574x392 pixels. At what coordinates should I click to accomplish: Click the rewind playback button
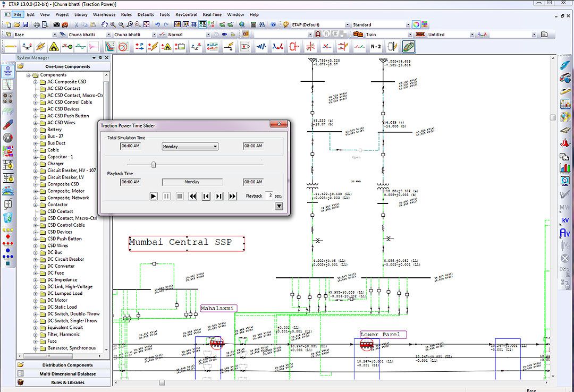point(193,196)
